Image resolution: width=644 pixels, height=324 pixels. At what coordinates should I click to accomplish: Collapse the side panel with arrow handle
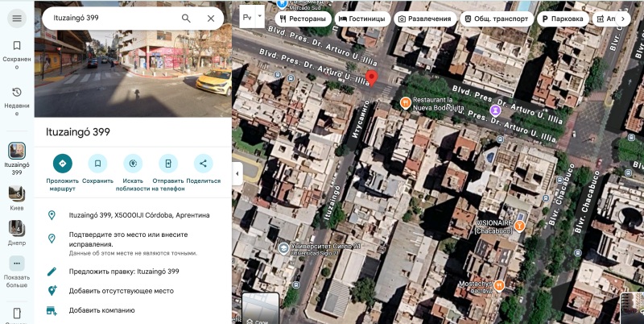pos(237,173)
